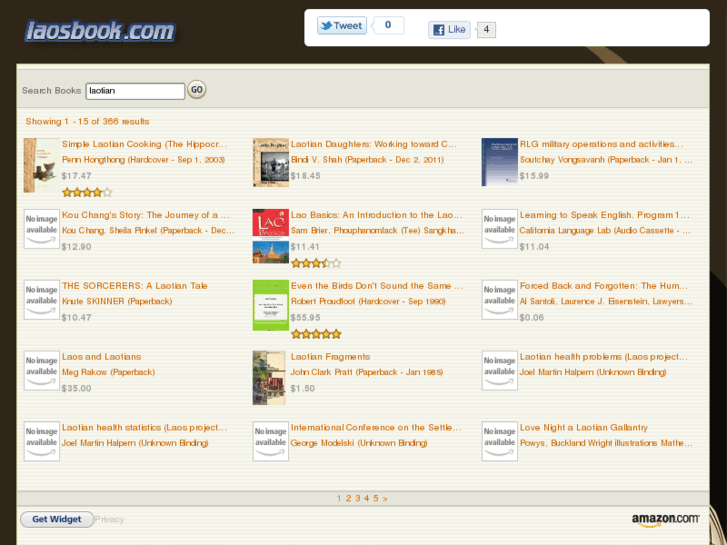Click the Simple Laotian Cooking star rating
727x545 pixels.
[87, 192]
